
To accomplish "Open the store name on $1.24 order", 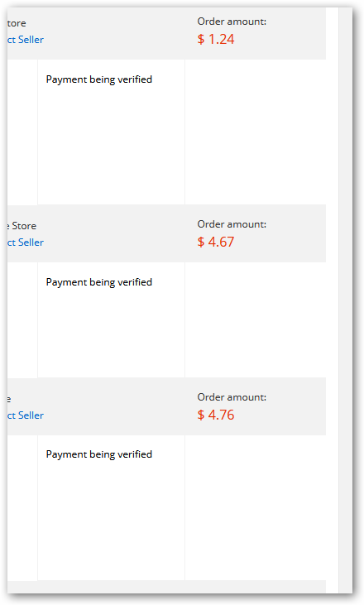I will 17,23.
